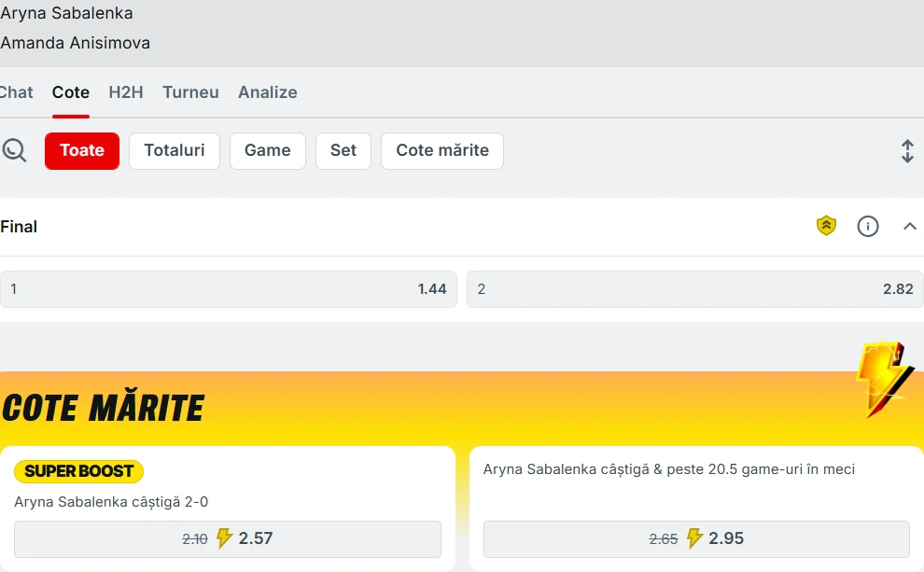
Task: Bet on outcome 2 at 2.82
Action: point(694,289)
